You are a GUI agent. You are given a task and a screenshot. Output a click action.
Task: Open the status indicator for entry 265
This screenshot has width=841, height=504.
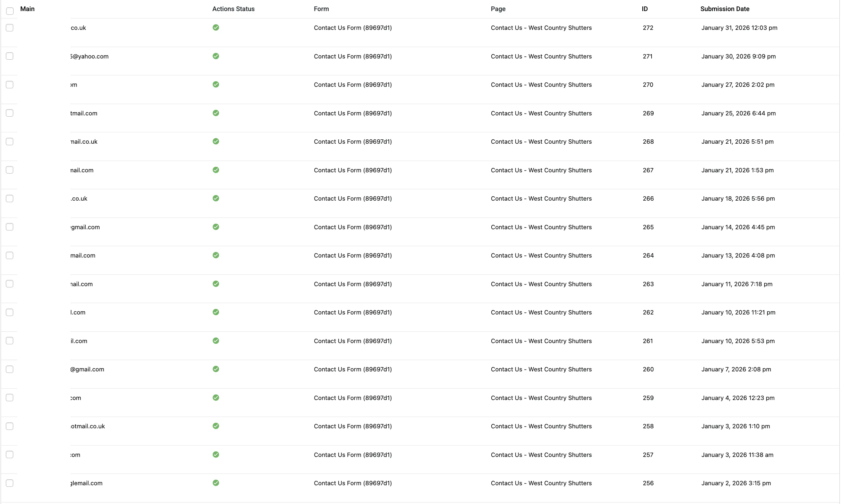(216, 227)
